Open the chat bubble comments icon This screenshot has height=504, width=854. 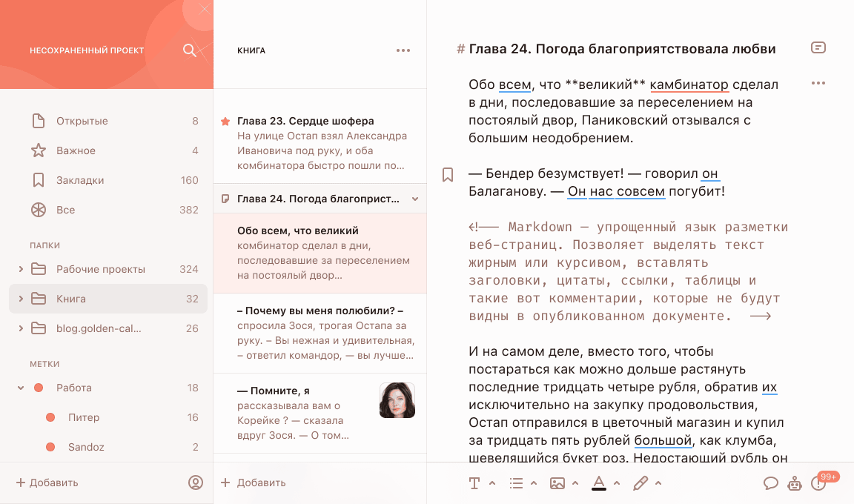coord(771,483)
